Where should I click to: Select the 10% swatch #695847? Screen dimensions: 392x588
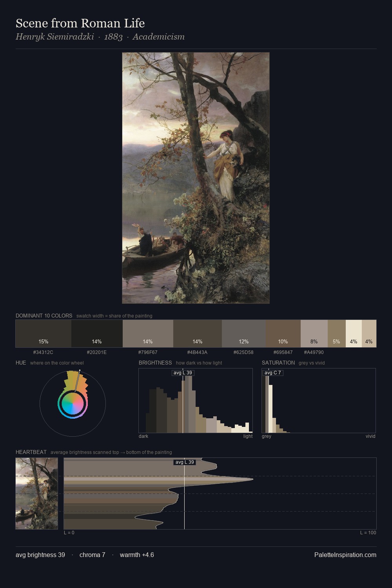tap(283, 334)
